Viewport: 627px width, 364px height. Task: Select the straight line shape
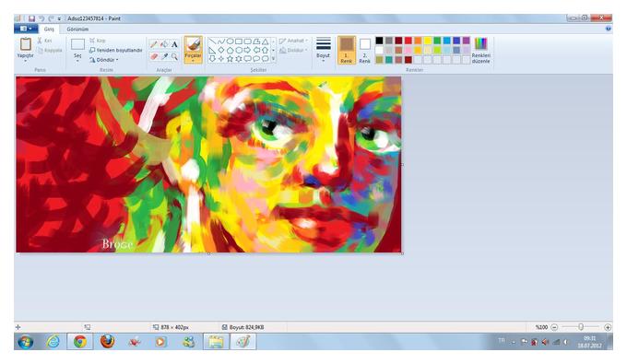tap(212, 41)
